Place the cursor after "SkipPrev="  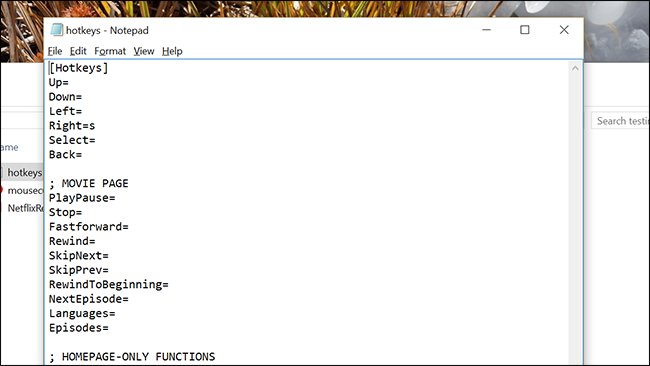[109, 270]
